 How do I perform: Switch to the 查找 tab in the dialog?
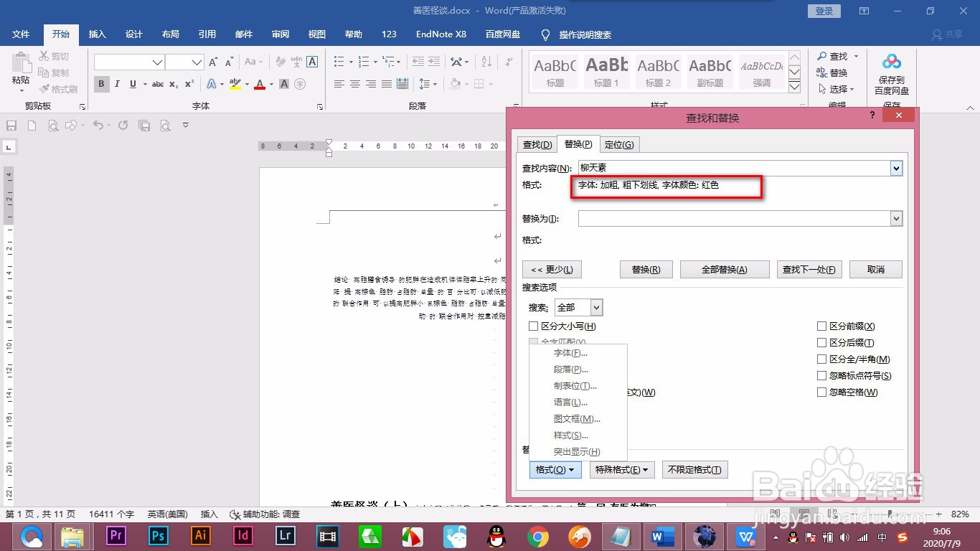point(537,145)
